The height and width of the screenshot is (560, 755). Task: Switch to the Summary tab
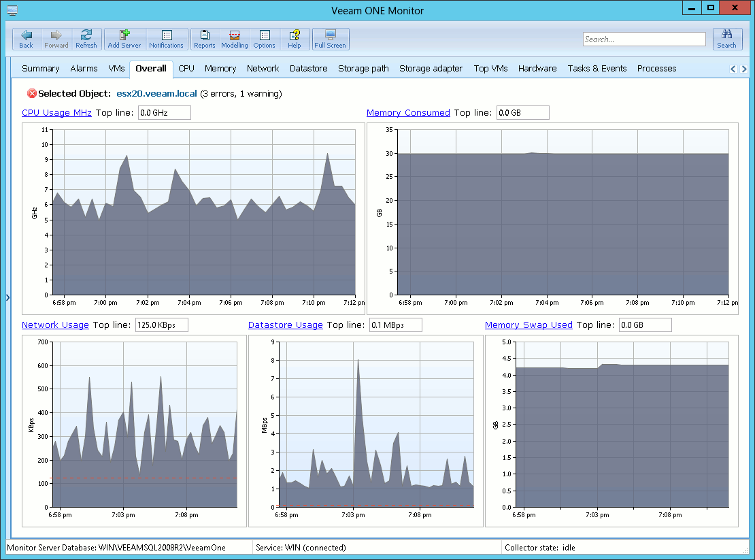coord(40,68)
